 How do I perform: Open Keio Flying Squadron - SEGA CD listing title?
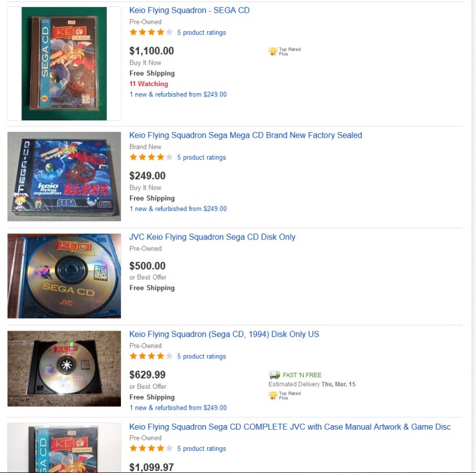189,10
